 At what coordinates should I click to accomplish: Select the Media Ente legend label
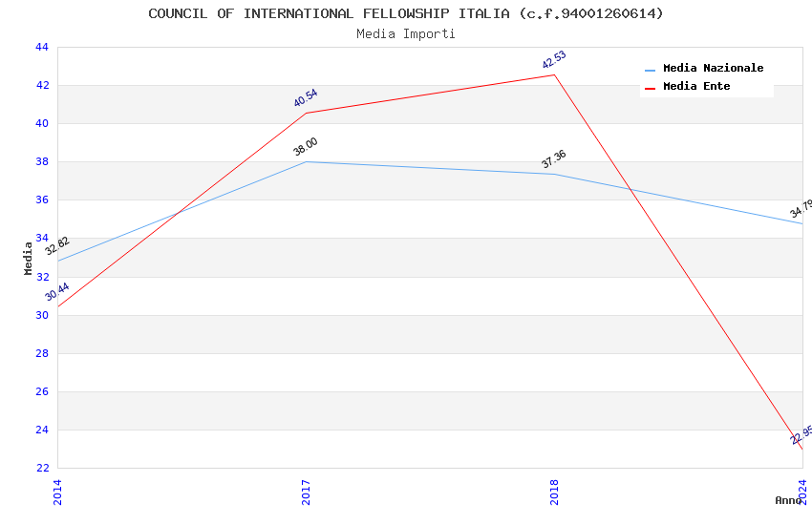[696, 87]
